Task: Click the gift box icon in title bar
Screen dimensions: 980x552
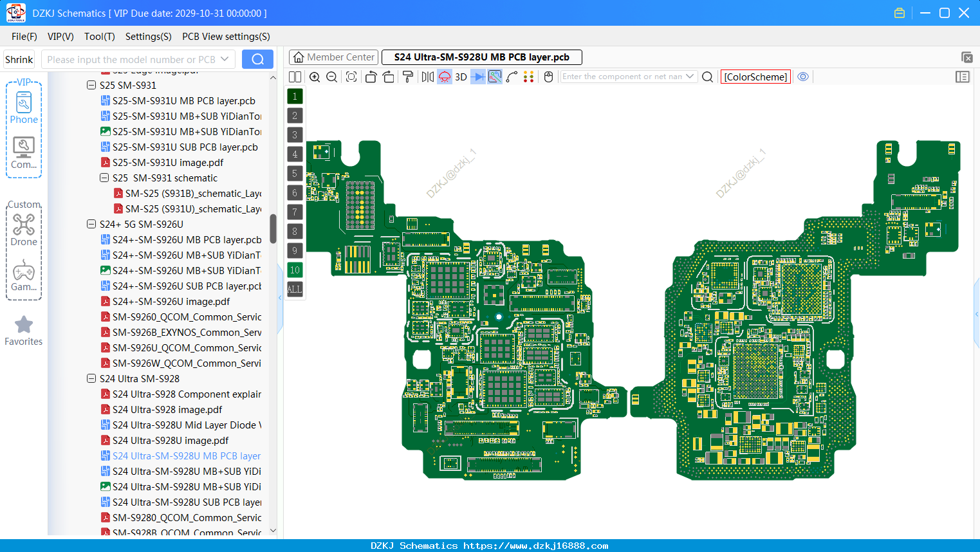Action: pyautogui.click(x=900, y=13)
